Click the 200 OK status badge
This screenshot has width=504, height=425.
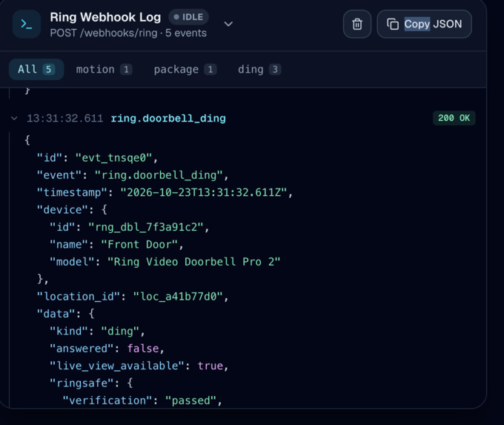tap(454, 118)
